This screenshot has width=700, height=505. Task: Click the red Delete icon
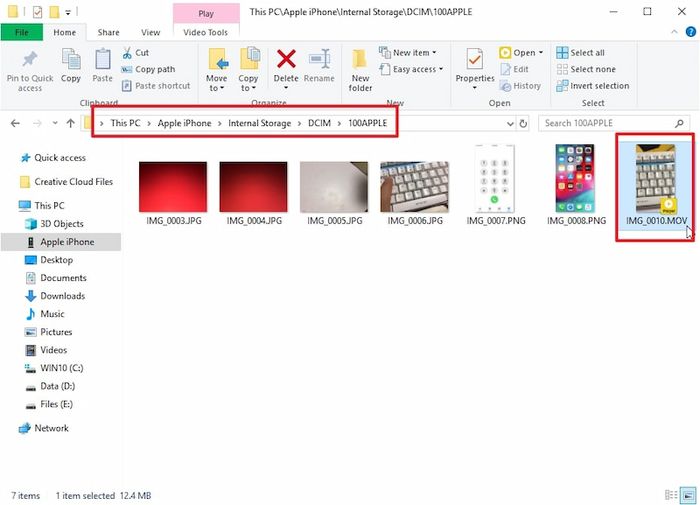(x=286, y=60)
